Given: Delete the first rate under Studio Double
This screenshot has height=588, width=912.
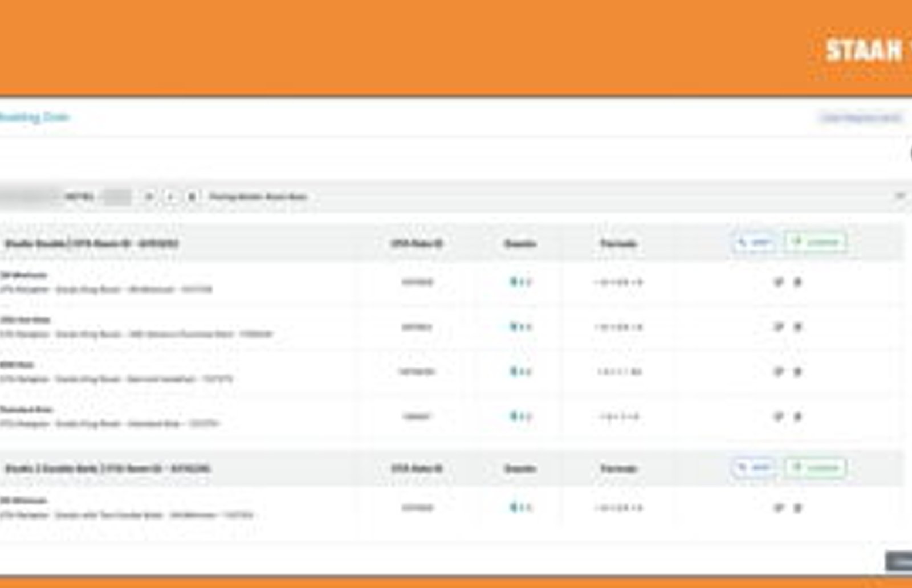Looking at the screenshot, I should coord(797,282).
